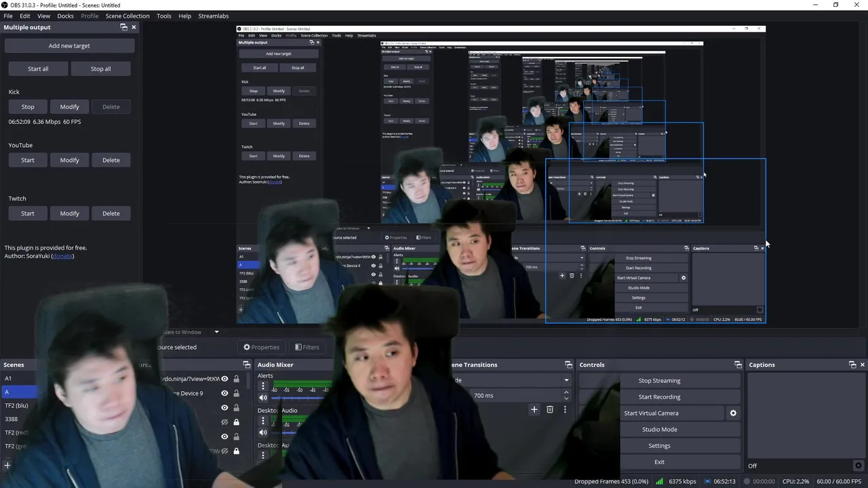Open the File menu
This screenshot has height=488, width=868.
(8, 16)
